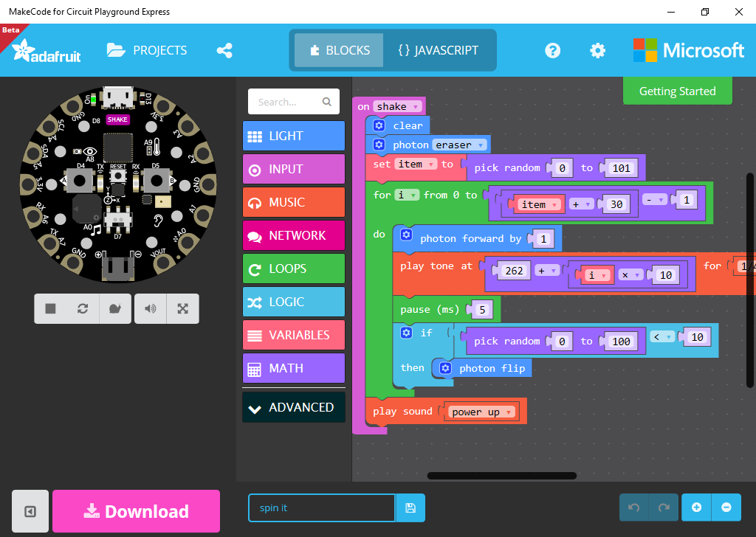The height and width of the screenshot is (537, 756).
Task: Launch simulator in fullscreen
Action: tap(183, 308)
